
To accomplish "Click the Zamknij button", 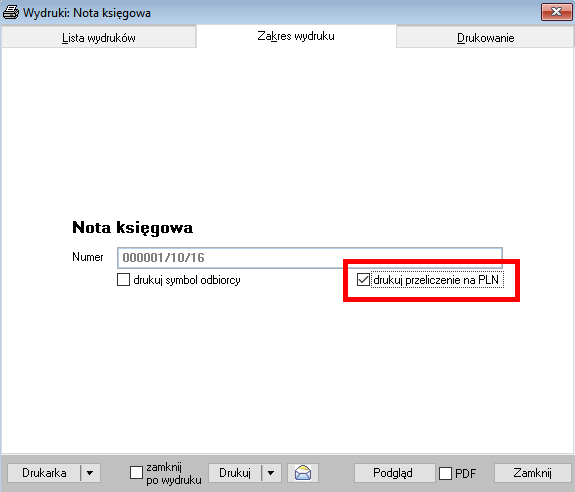I will point(532,473).
